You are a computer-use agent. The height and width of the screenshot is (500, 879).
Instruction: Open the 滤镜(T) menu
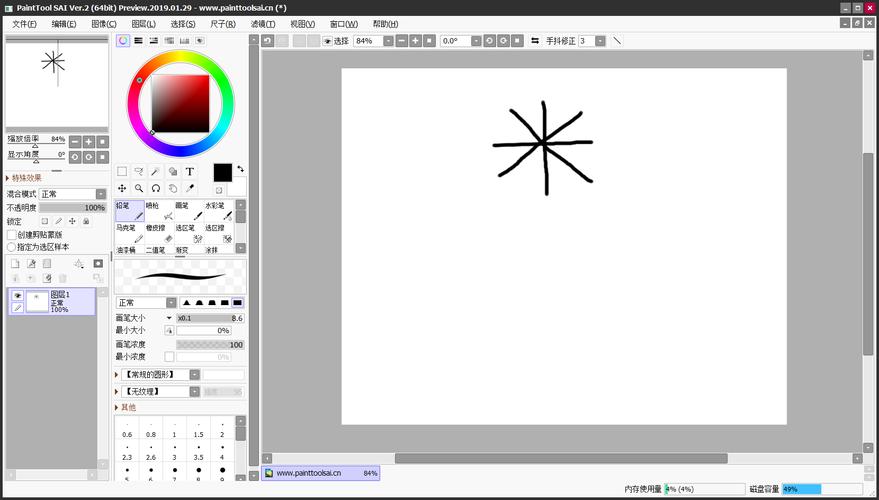click(x=263, y=24)
